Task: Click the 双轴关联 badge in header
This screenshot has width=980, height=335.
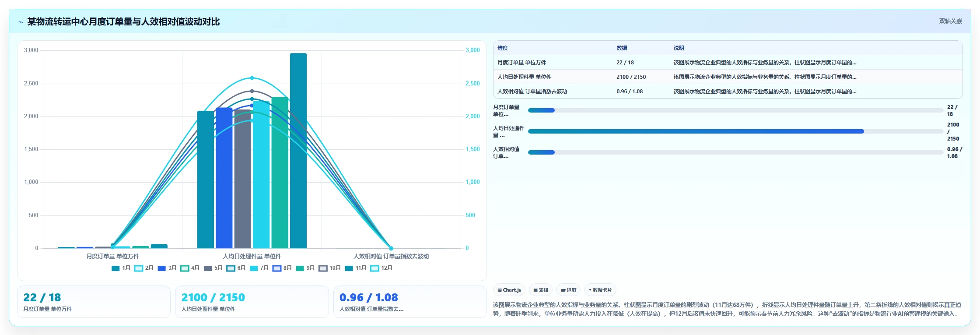Action: pos(951,21)
